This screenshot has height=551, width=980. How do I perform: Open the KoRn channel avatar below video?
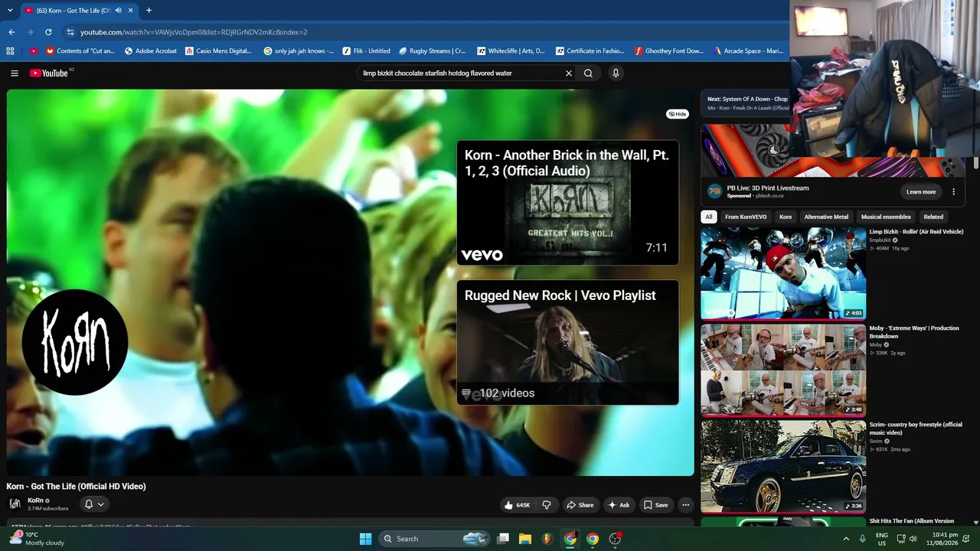(x=15, y=504)
